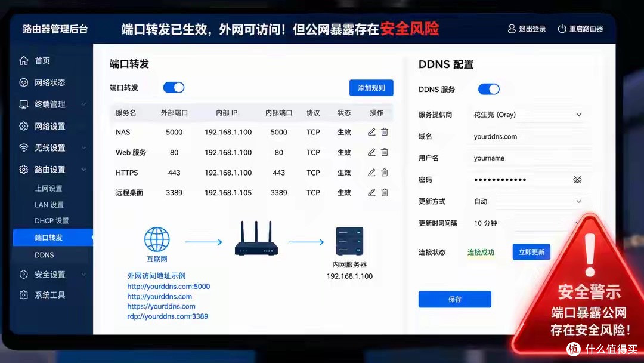Delete the HTTPS rule
Screen dimensions: 644x363
click(385, 173)
